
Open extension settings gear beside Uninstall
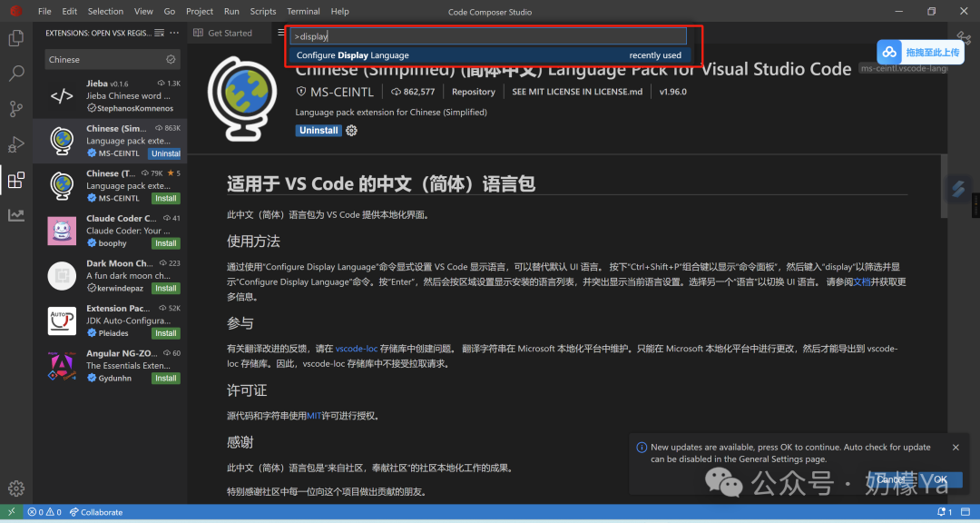352,130
